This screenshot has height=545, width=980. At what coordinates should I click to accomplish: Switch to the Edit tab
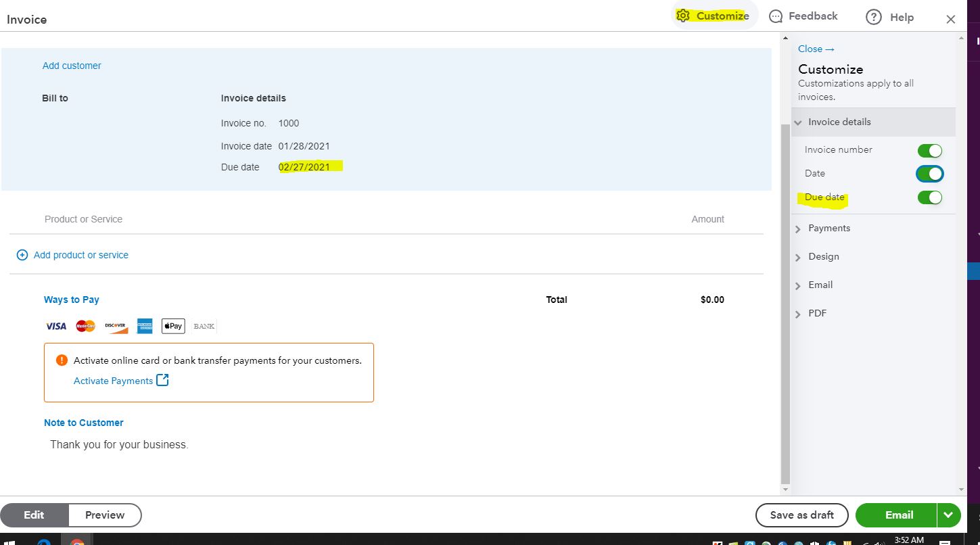(34, 515)
